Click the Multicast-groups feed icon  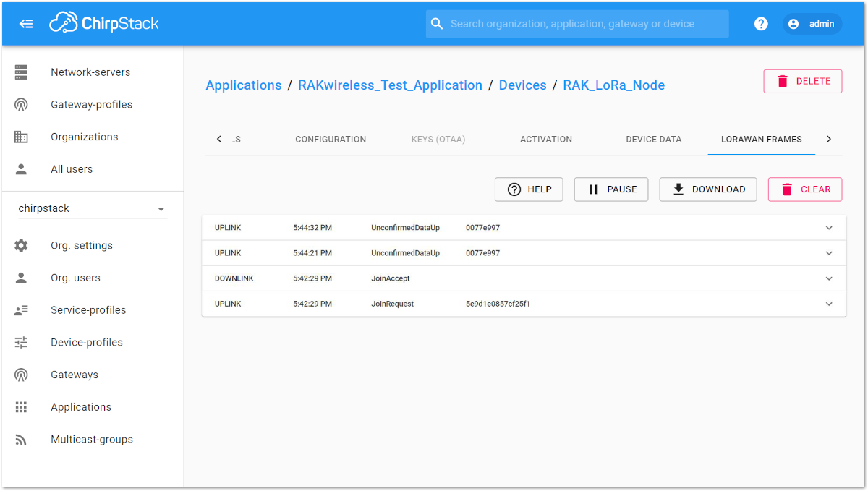[21, 440]
